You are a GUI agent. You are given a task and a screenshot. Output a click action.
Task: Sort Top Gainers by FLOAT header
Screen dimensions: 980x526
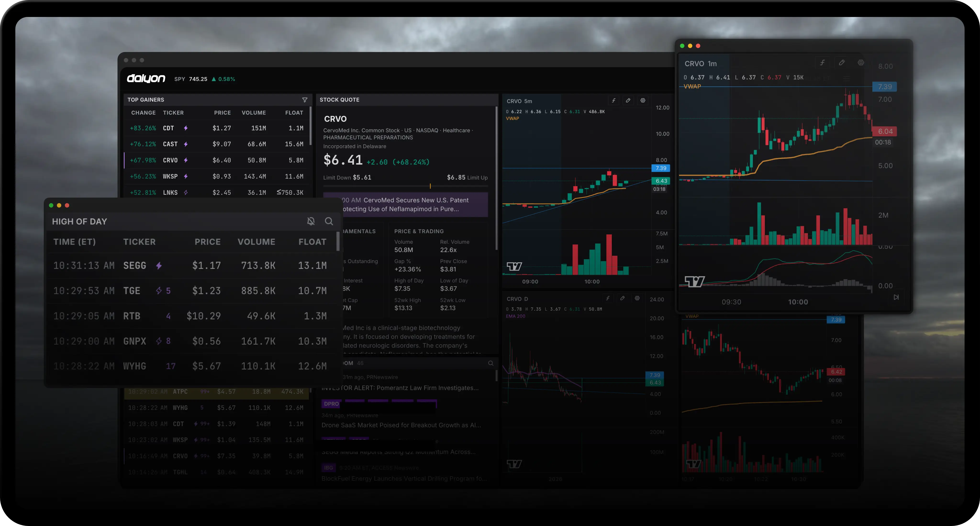click(x=294, y=113)
